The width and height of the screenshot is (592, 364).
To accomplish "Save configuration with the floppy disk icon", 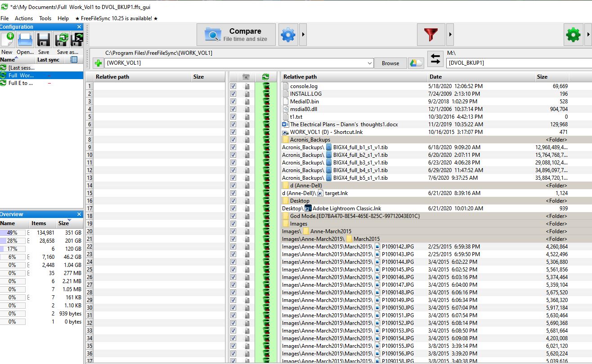I will (x=44, y=40).
